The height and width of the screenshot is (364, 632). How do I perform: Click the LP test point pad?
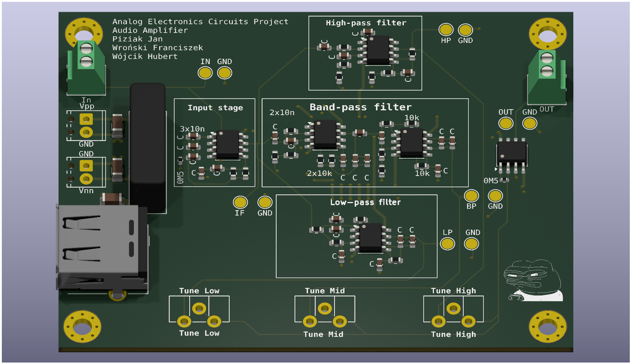pos(447,243)
